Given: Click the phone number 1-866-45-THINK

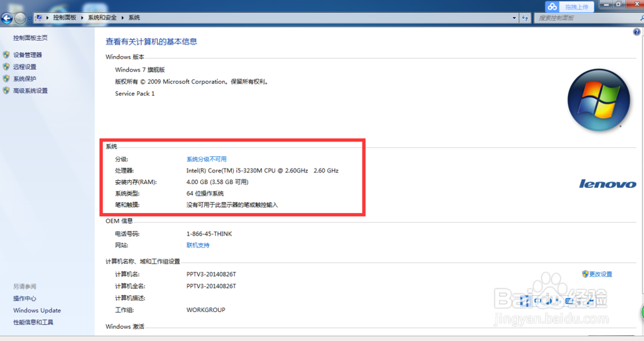Looking at the screenshot, I should point(209,234).
